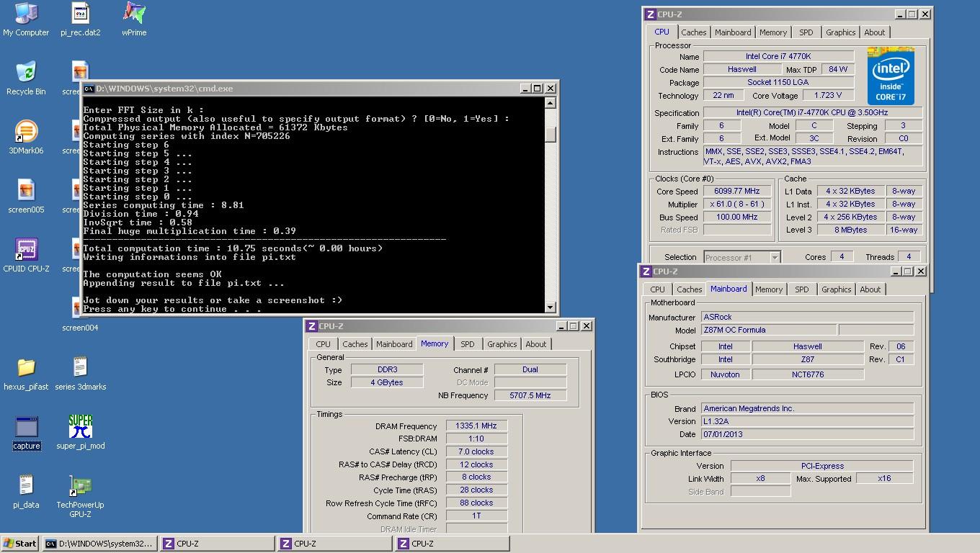The width and height of the screenshot is (980, 553).
Task: Launch 3DMark06 desktop shortcut
Action: (x=26, y=138)
